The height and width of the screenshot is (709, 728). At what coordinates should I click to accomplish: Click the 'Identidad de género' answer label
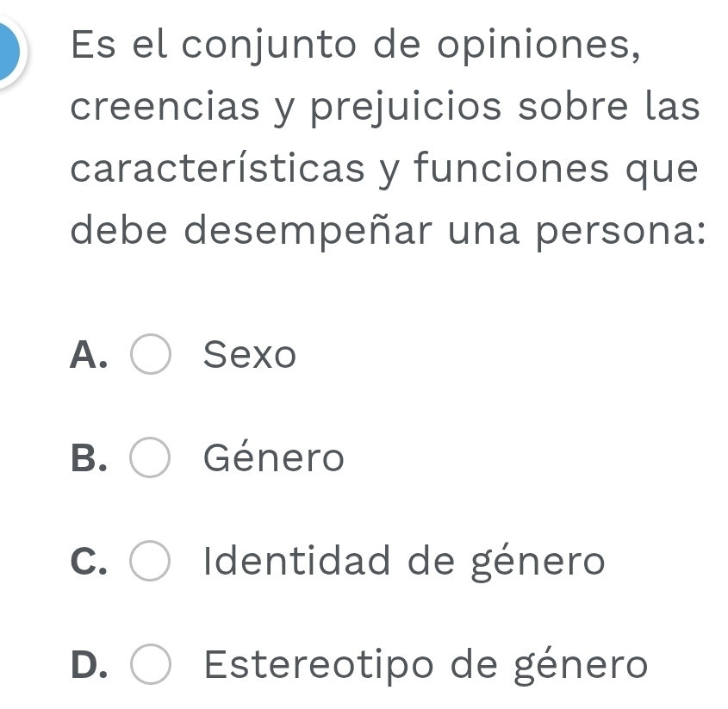[x=405, y=563]
